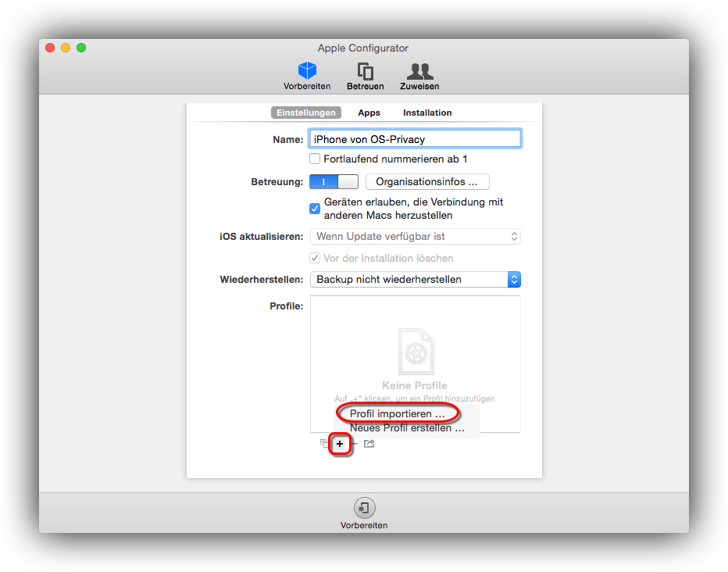Zoom the window with green button
Viewport: 728px width, 572px height.
(81, 48)
